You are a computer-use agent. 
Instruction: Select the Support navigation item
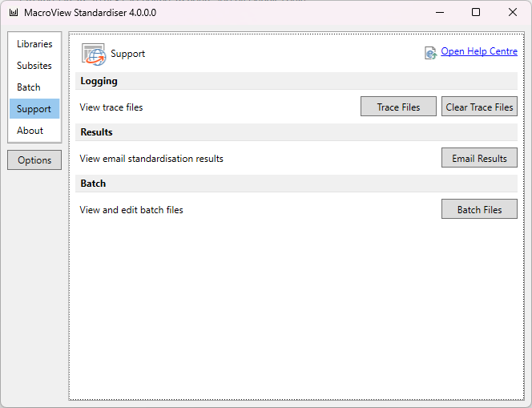pos(34,109)
